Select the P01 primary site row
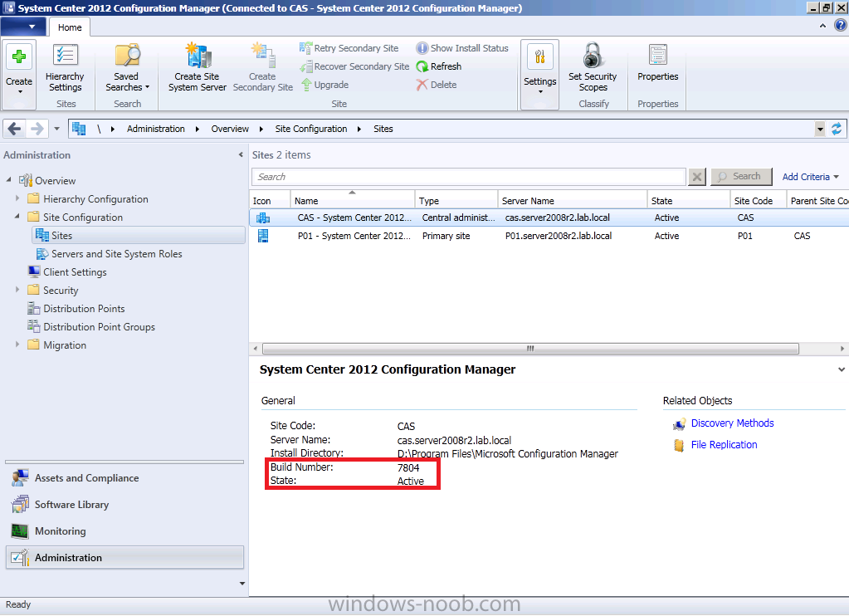849x616 pixels. coord(549,237)
